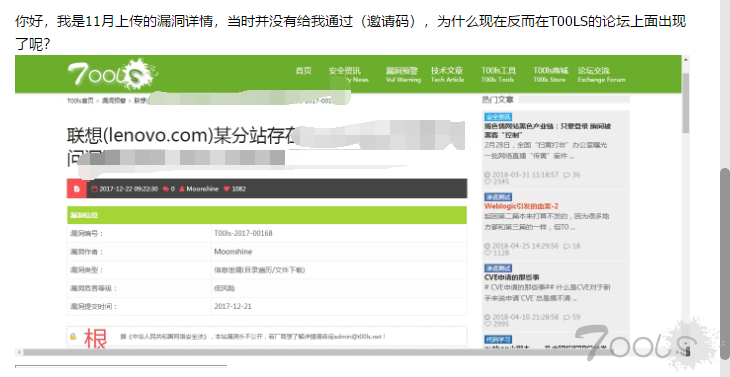Viewport: 730px width, 377px height.
Task: Select the submit date 2017-12-21
Action: click(x=233, y=306)
